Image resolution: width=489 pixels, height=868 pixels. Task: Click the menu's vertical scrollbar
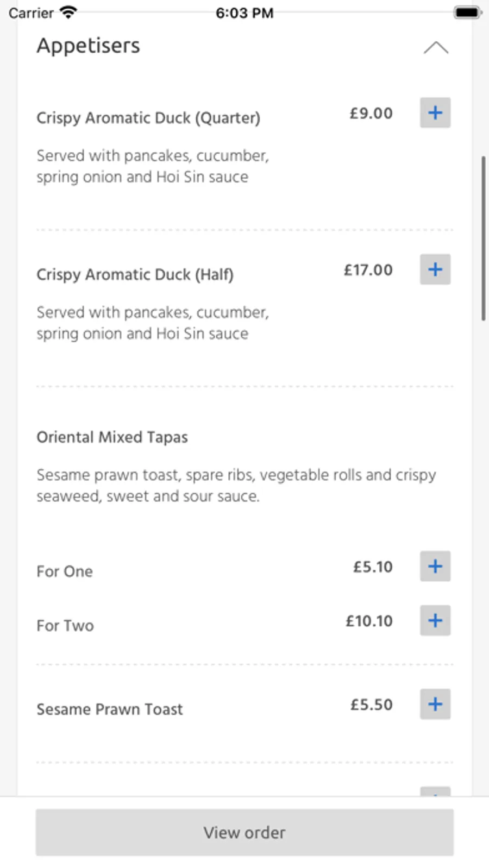[x=483, y=239]
